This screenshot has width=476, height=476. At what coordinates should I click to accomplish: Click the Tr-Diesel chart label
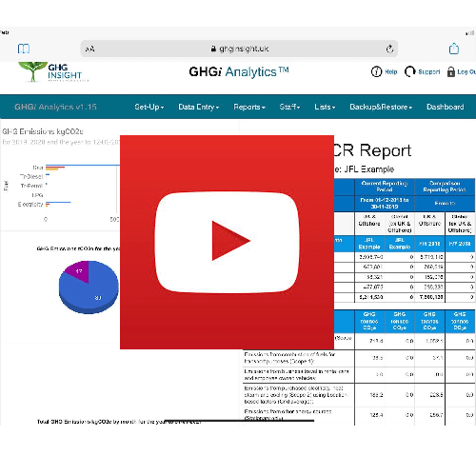click(x=31, y=176)
